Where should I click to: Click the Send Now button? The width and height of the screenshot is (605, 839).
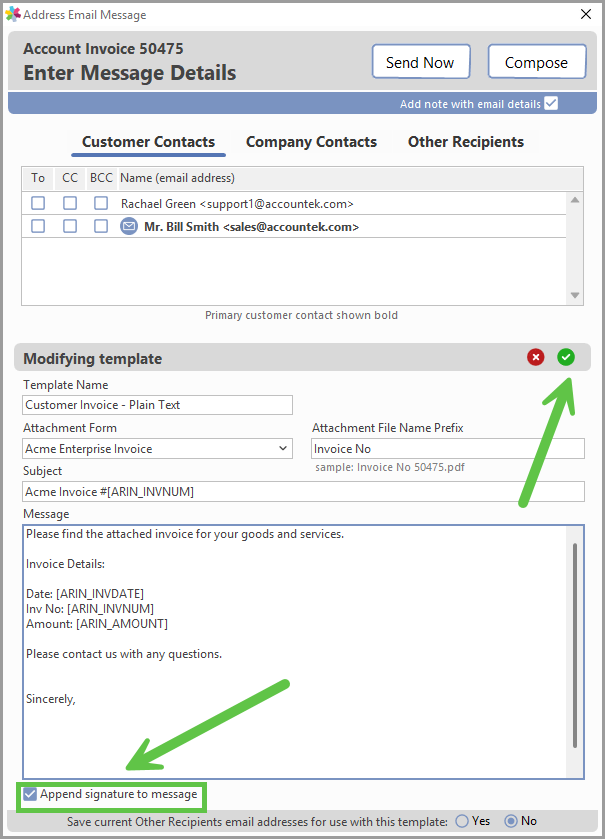click(x=421, y=62)
